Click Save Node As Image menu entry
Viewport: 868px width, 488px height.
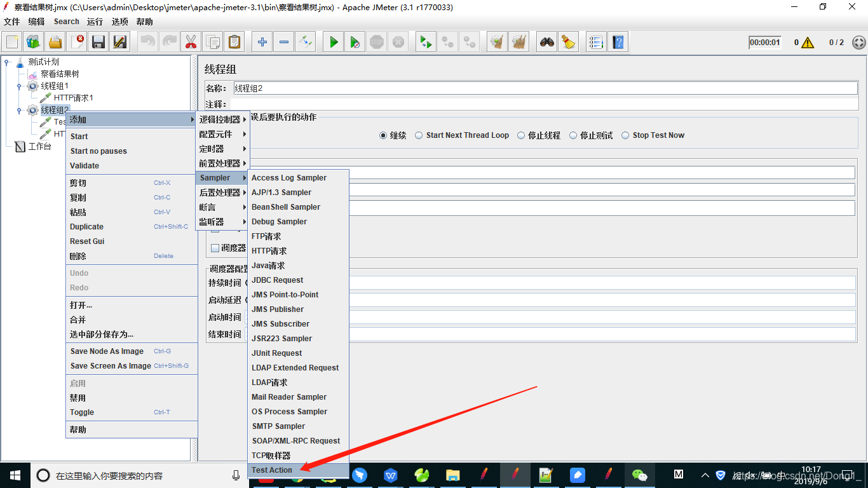(x=132, y=351)
